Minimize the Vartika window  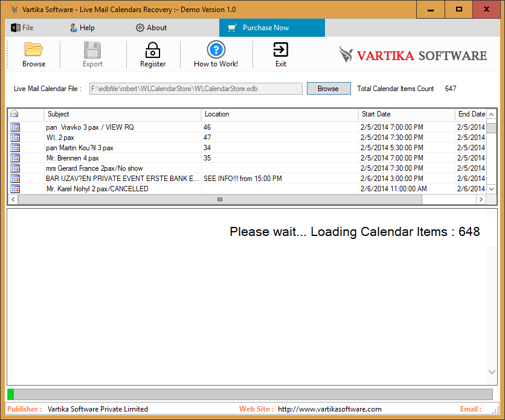(431, 9)
